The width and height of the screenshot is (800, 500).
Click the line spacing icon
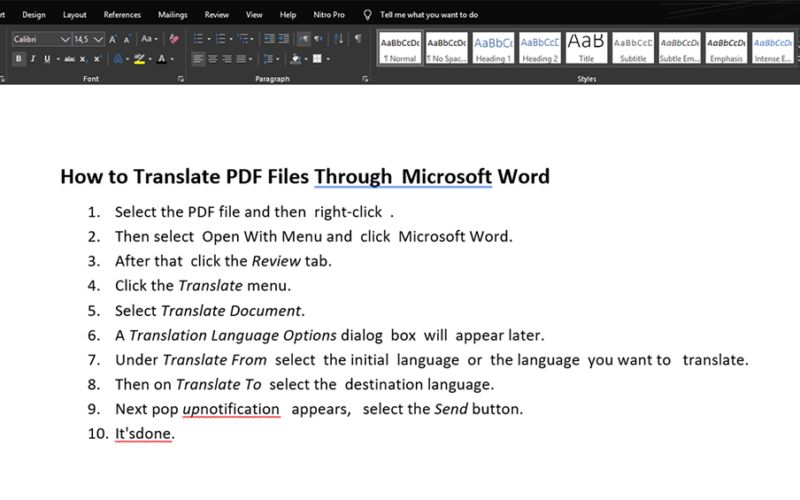(x=267, y=59)
